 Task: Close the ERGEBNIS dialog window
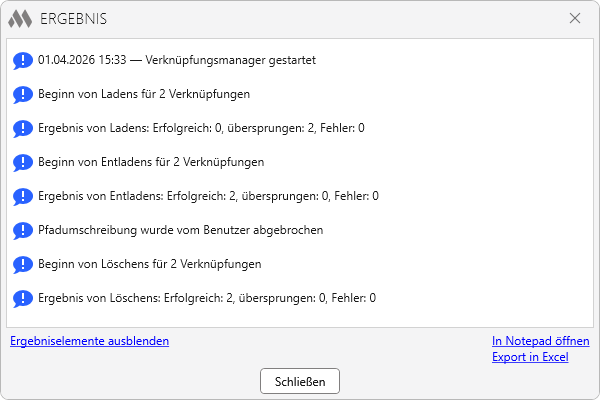(x=575, y=18)
